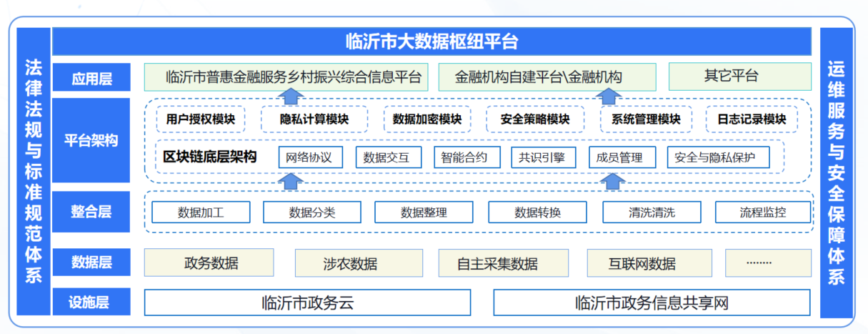Select the 隐私计算模块 module

point(314,119)
